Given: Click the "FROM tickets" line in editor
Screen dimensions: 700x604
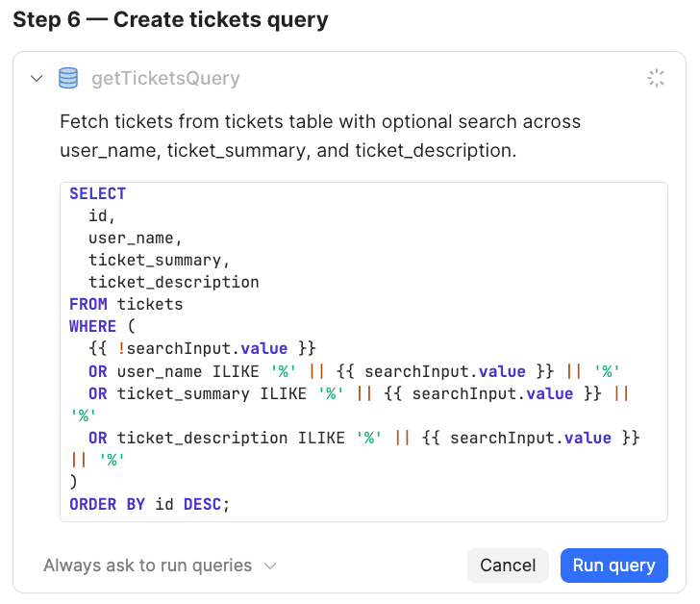Looking at the screenshot, I should [126, 304].
